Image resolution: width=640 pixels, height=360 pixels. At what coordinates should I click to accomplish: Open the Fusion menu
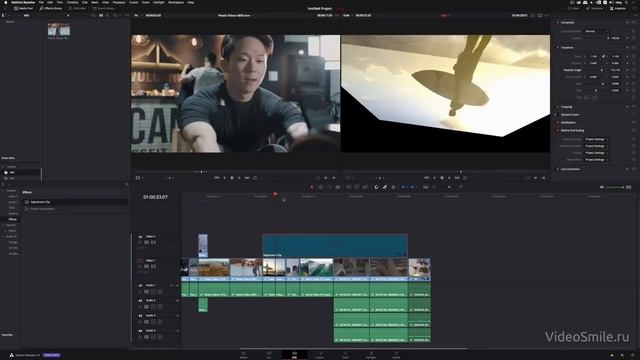[133, 2]
